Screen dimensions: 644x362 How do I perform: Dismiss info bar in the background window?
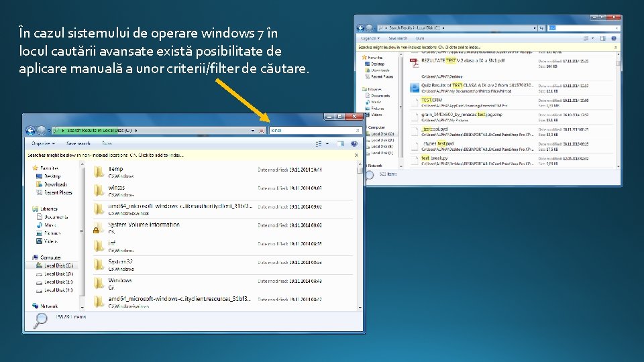point(615,47)
